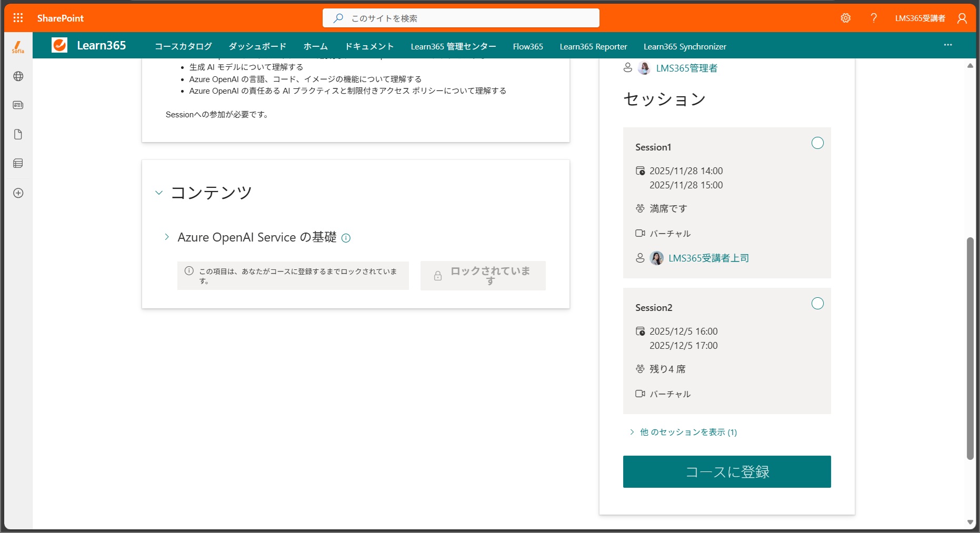Open the コースカタログ menu item
Screen dimensions: 980x533
click(x=183, y=46)
